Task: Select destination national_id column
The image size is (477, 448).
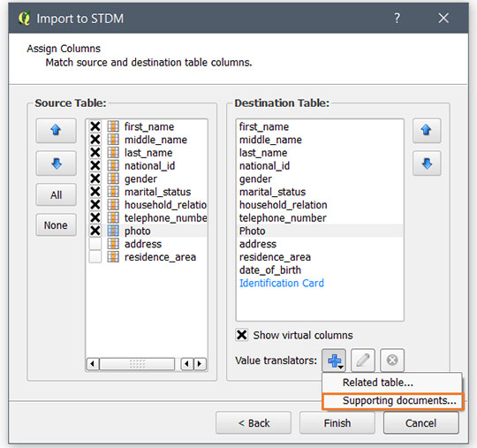Action: click(x=320, y=165)
